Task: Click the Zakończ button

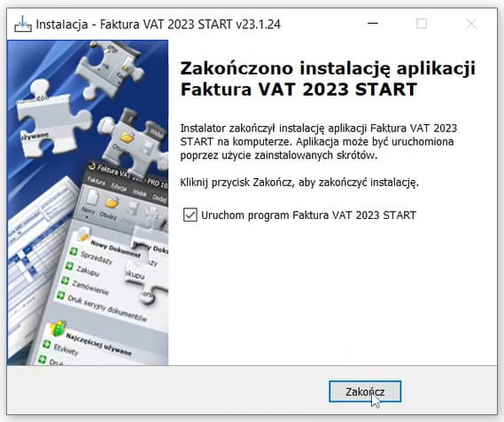Action: click(x=365, y=392)
